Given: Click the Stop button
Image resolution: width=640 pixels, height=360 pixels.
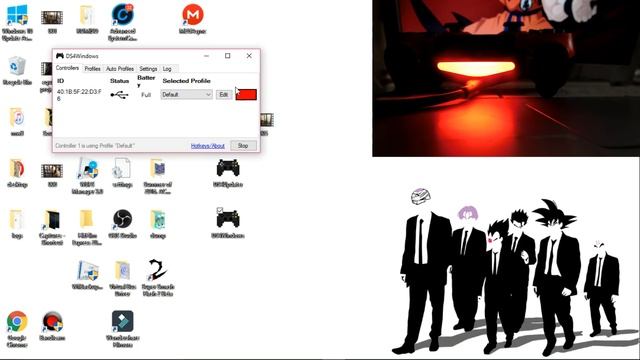Looking at the screenshot, I should (243, 146).
